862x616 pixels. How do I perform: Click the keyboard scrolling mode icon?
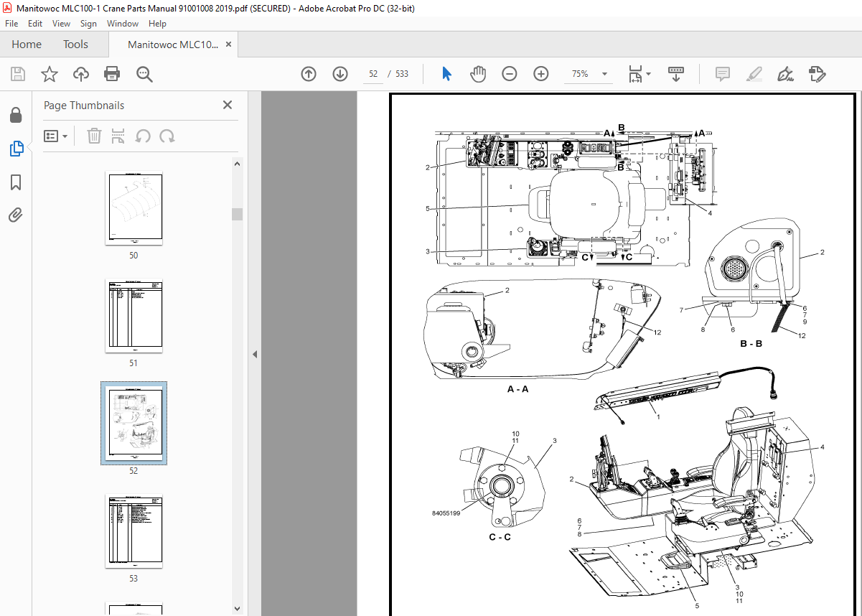676,74
